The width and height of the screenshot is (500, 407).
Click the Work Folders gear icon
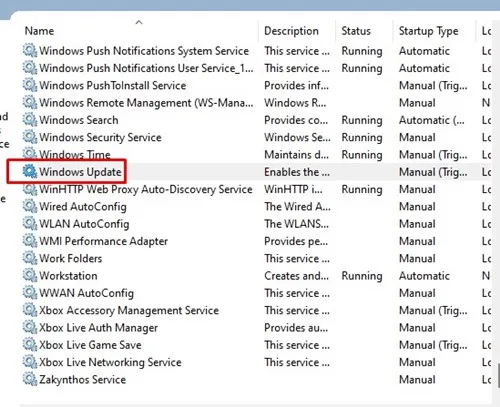pyautogui.click(x=30, y=258)
